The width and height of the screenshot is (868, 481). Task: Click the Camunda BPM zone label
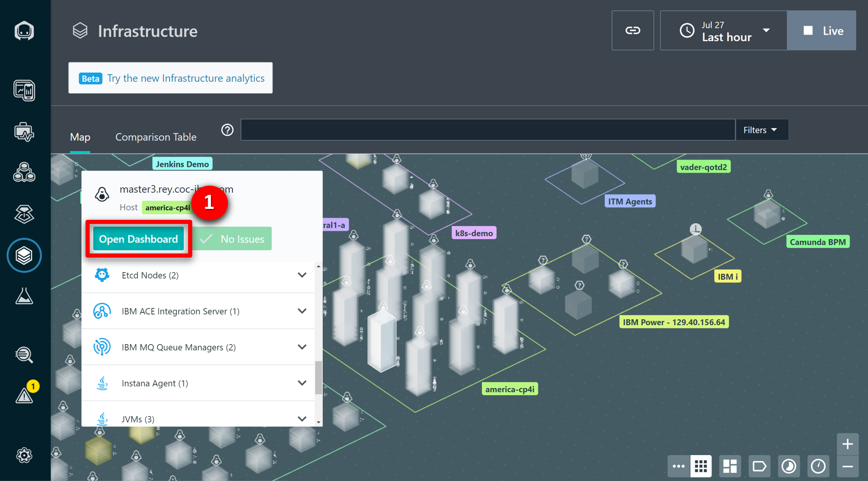(x=818, y=242)
